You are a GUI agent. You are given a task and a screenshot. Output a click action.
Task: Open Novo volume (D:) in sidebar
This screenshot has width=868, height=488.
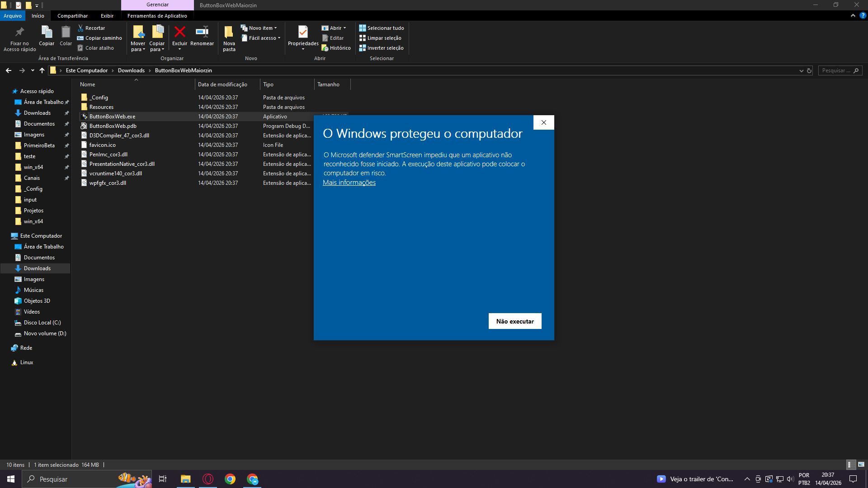click(x=45, y=333)
